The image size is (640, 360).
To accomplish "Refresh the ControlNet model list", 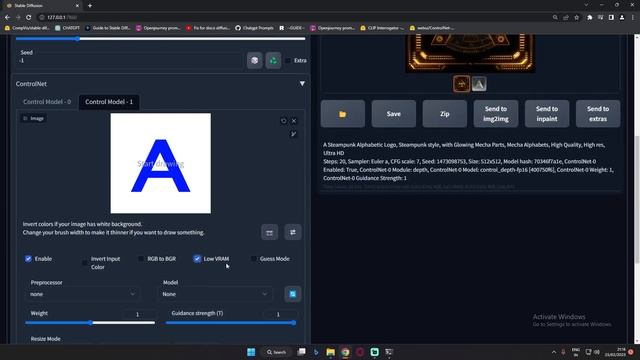I will tap(293, 294).
